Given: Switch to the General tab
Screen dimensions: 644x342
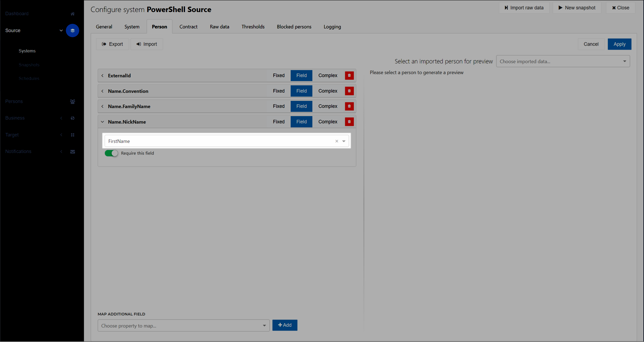Looking at the screenshot, I should tap(104, 27).
